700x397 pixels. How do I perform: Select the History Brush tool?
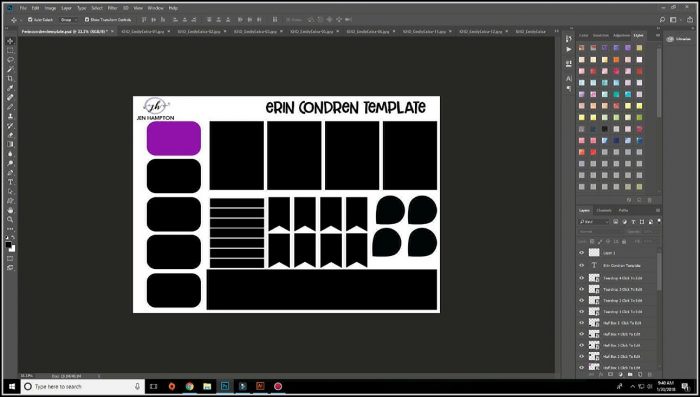(x=10, y=125)
